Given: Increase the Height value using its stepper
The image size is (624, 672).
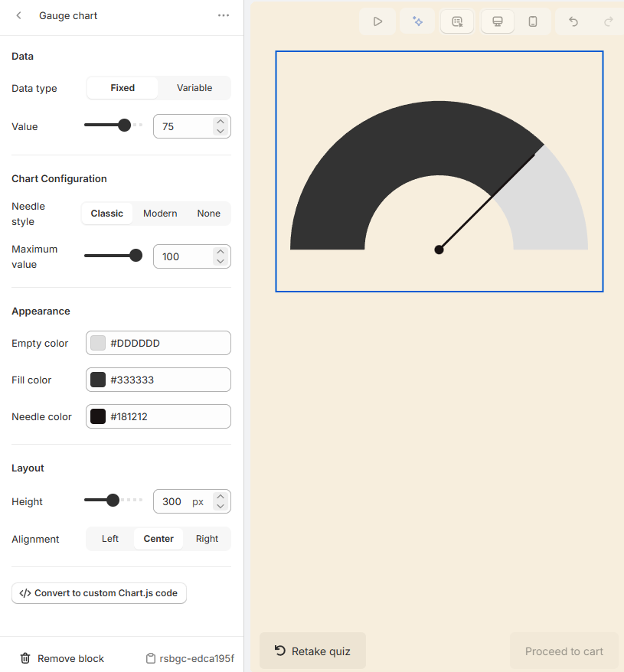Looking at the screenshot, I should [x=221, y=496].
